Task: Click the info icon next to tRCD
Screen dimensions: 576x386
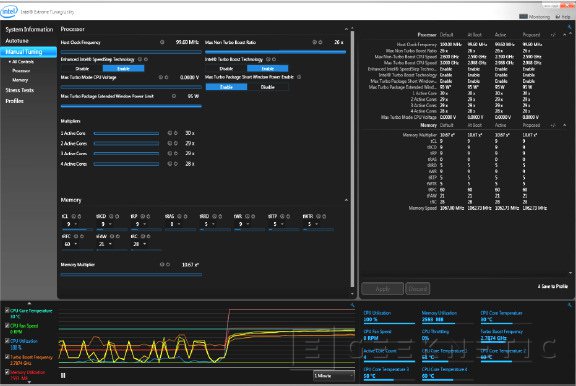Action: [x=111, y=216]
